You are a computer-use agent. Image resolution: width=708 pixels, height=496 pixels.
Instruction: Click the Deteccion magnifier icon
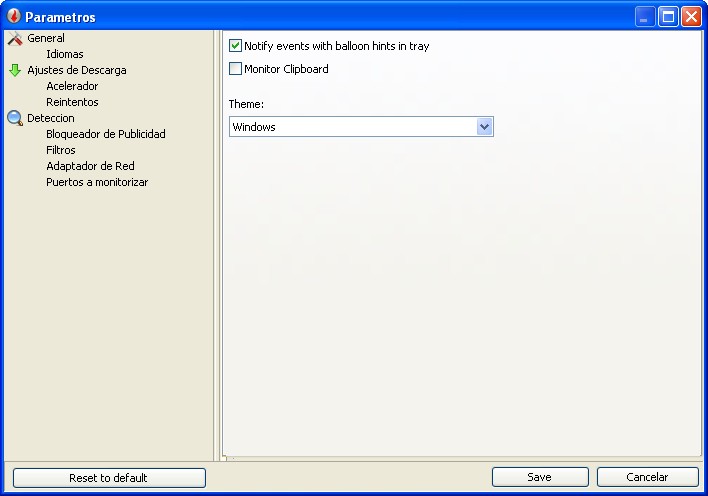click(x=15, y=118)
